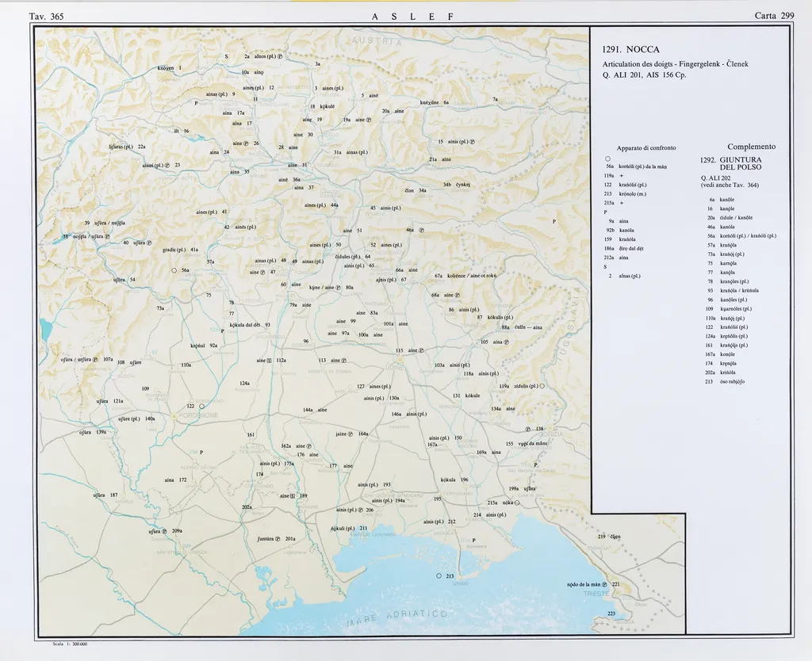Click the circle marker at nòka 215a
The image size is (812, 661).
coord(517,502)
